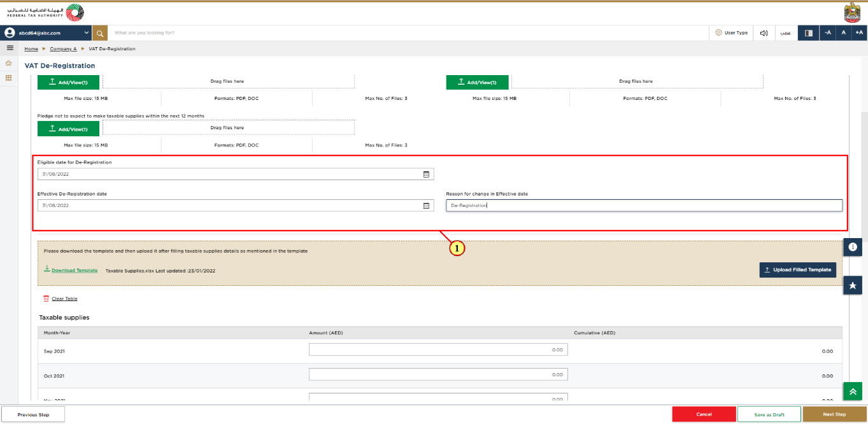
Task: Click the 'Cumulative (AED)' column header
Action: pos(595,333)
